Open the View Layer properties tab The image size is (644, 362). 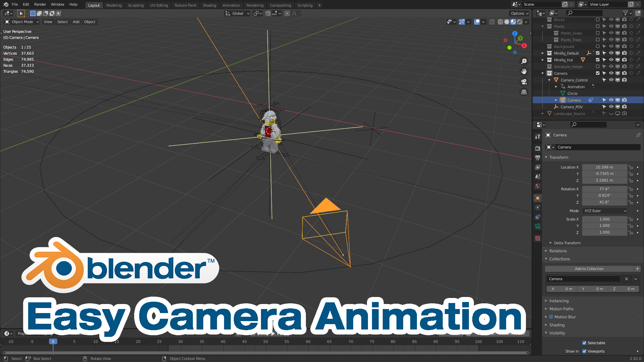pos(538,167)
